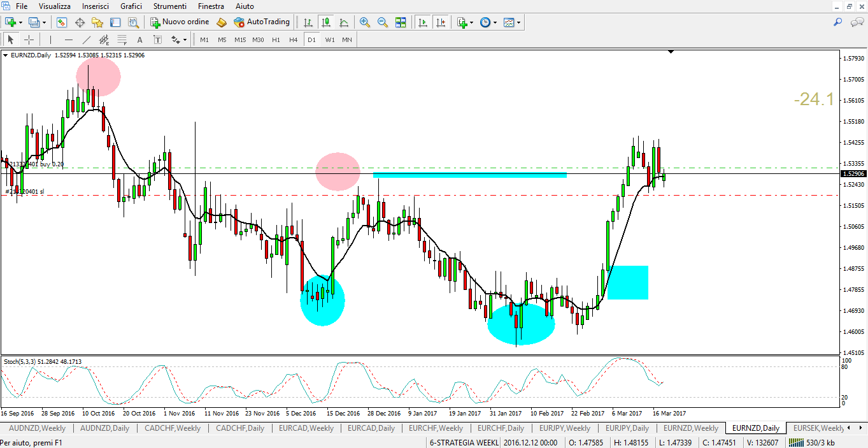Click the Zoom Out magnifier
The image size is (868, 448).
point(383,22)
